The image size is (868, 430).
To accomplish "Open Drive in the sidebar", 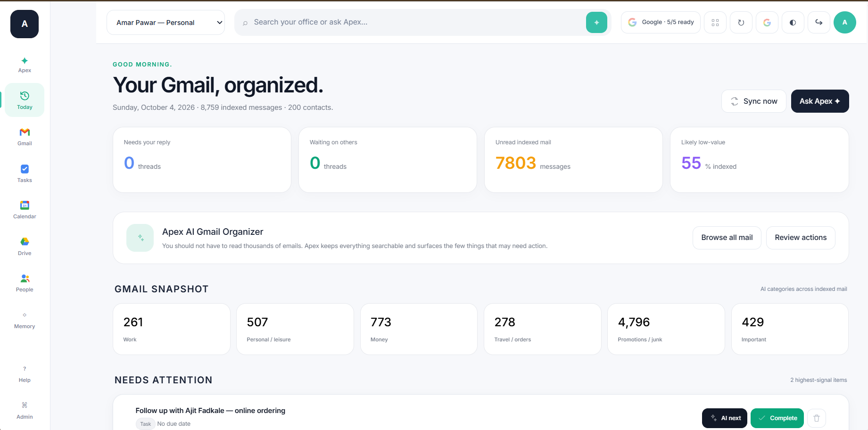I will [x=25, y=246].
